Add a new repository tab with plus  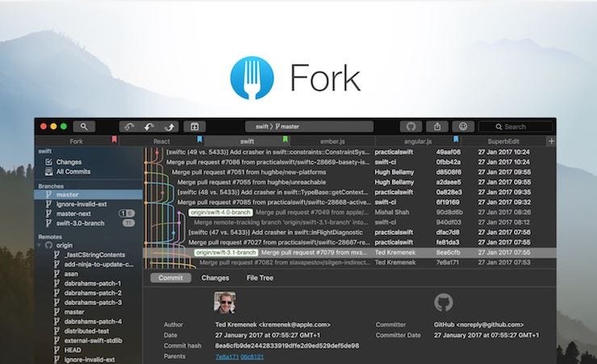point(551,141)
